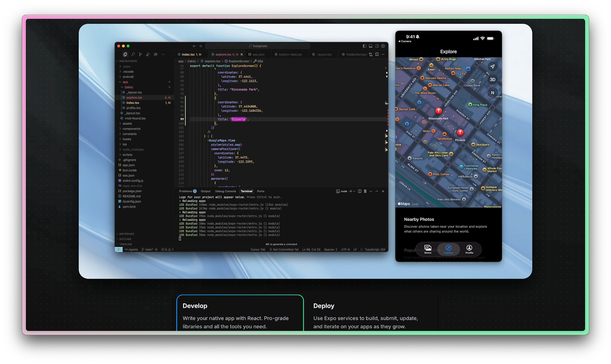The width and height of the screenshot is (611, 364).
Task: Maximize the panel with the up chevron
Action: tap(377, 191)
